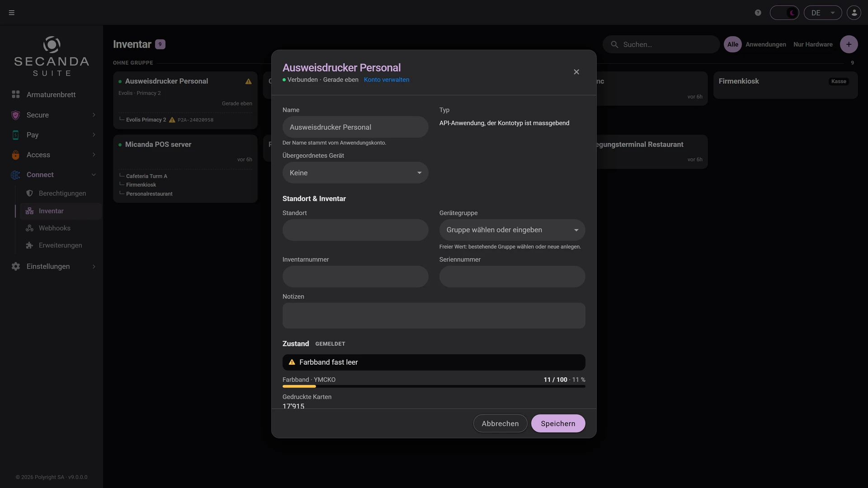Click the Abbrechen button

tap(500, 423)
